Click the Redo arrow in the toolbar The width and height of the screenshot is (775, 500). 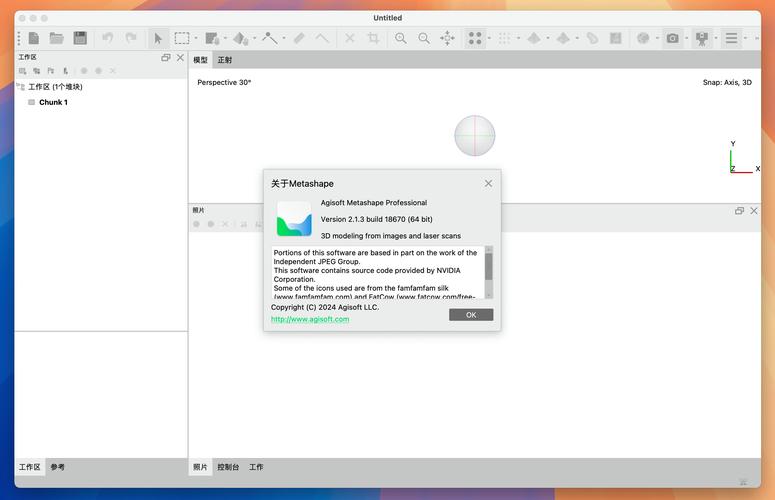tap(131, 38)
